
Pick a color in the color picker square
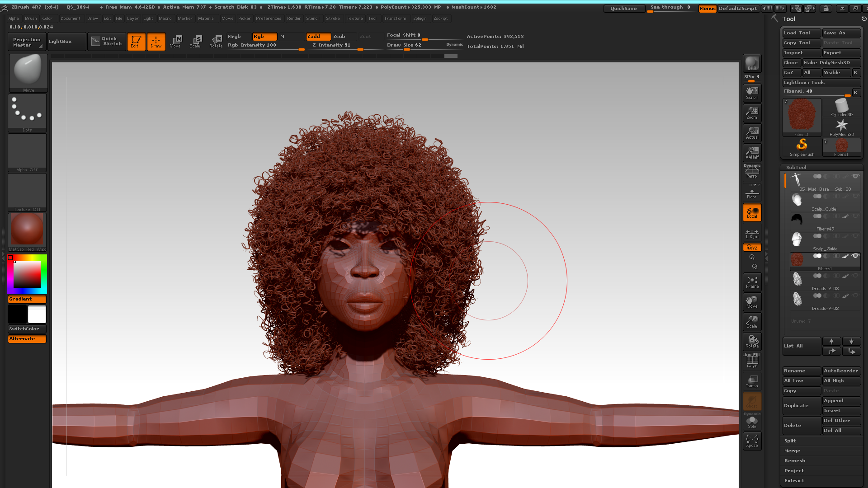(27, 274)
